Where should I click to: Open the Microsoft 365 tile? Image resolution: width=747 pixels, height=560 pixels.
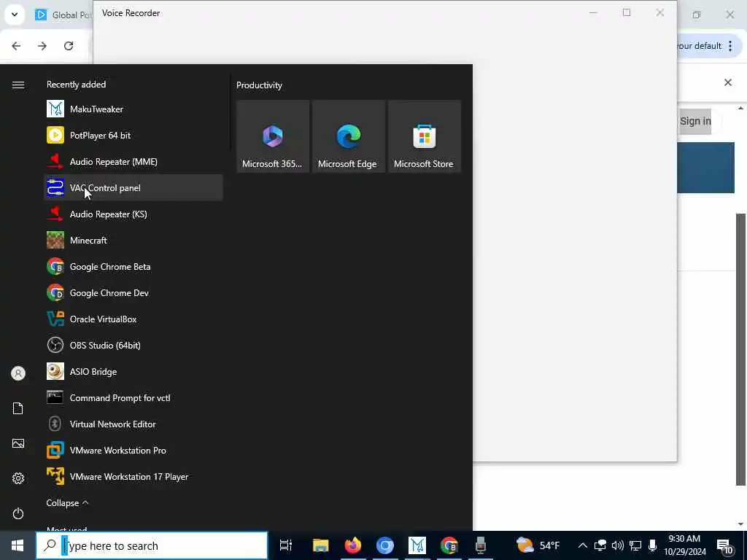pos(273,136)
